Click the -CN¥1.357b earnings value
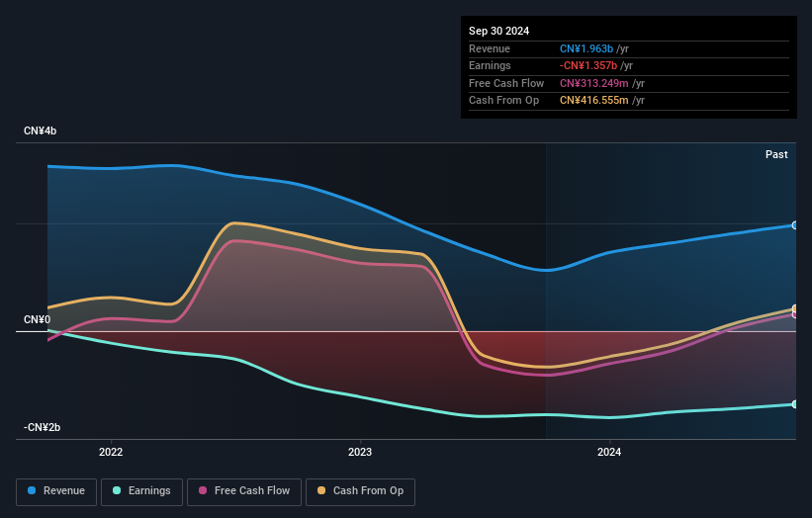The width and height of the screenshot is (812, 518). click(x=588, y=65)
